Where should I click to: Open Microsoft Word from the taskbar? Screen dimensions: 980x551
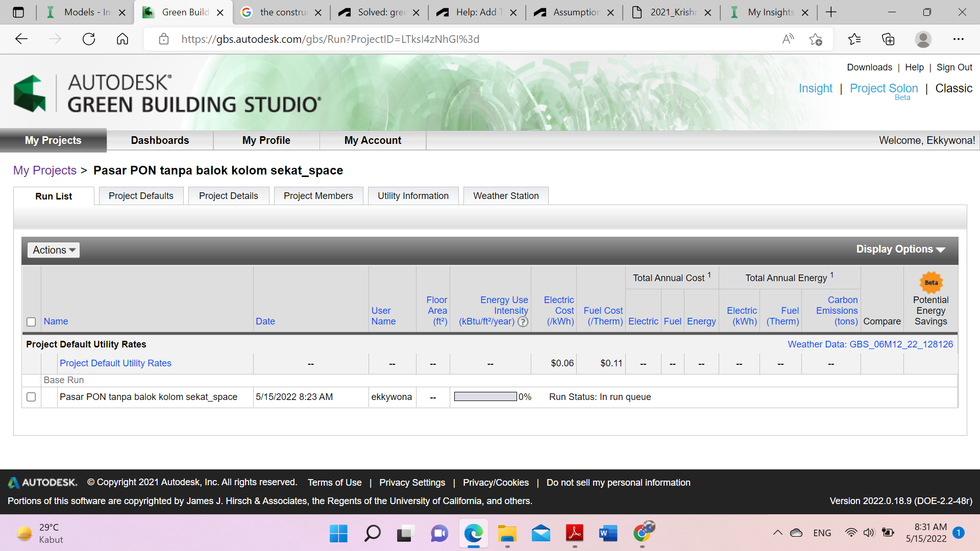pos(608,534)
